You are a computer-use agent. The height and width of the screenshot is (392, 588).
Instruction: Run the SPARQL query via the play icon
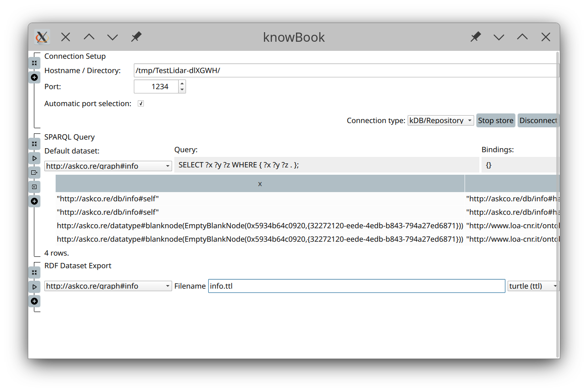[34, 158]
